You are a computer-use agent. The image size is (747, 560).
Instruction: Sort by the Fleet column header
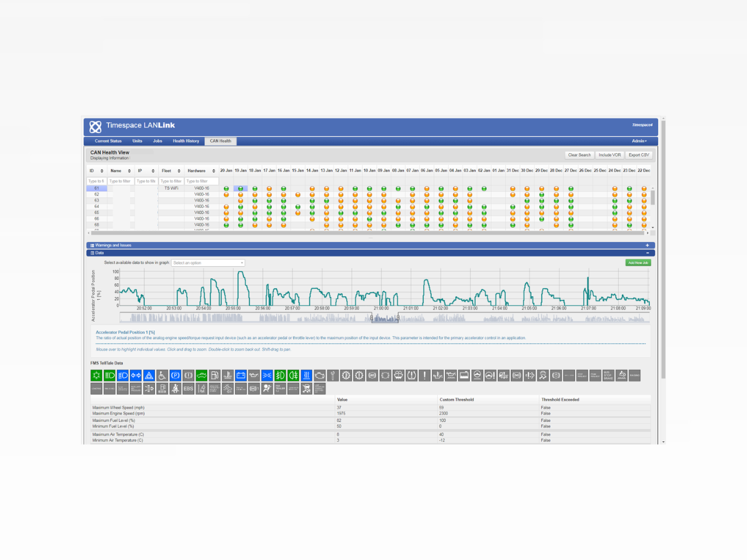(171, 170)
